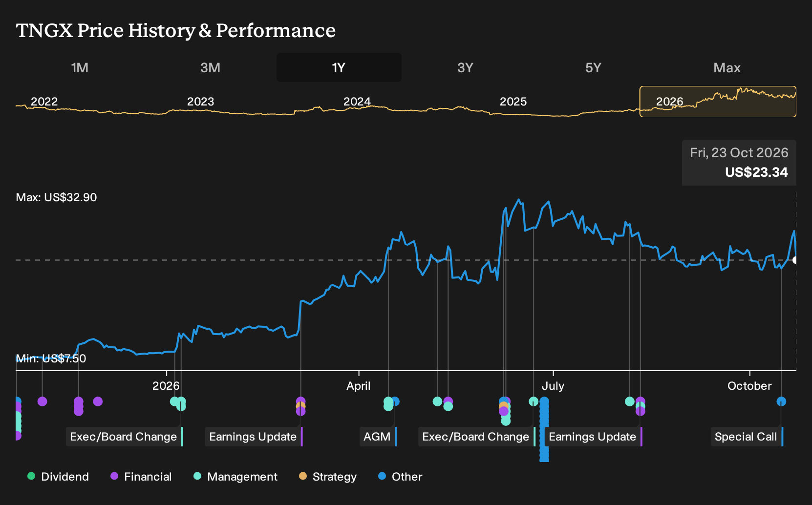Click the blue Other dot right of April
The image size is (812, 505).
396,401
